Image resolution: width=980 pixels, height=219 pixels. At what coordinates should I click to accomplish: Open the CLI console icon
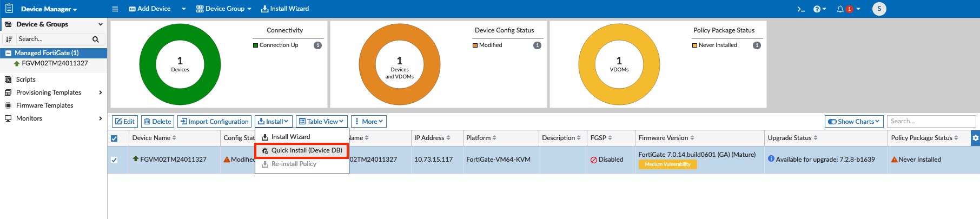pos(801,9)
